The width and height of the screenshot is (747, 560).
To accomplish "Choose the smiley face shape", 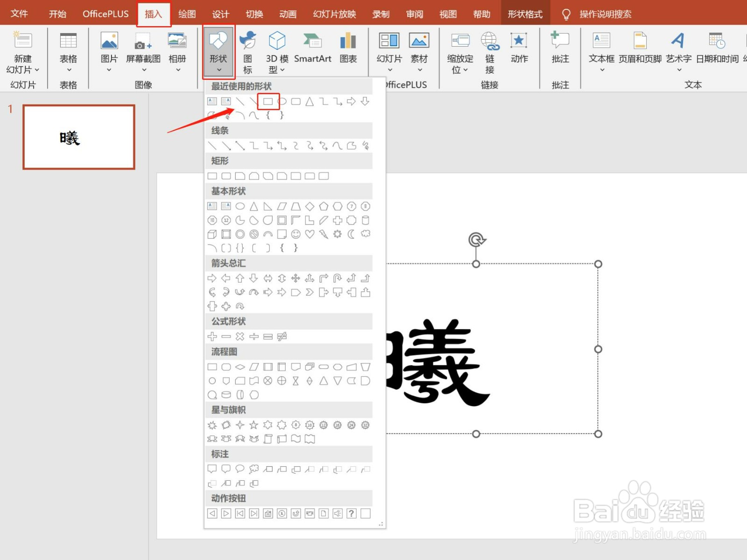I will point(296,234).
